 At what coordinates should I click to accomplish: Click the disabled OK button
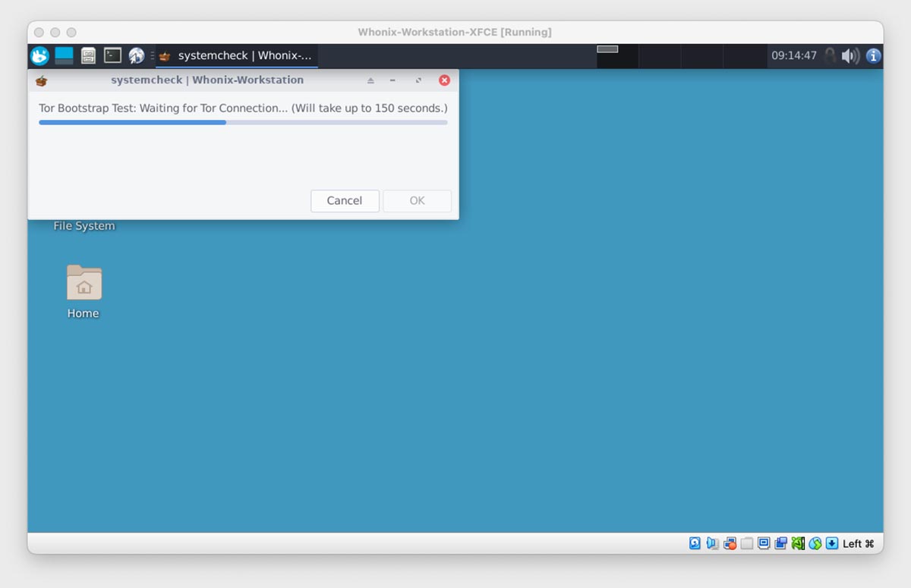tap(417, 200)
